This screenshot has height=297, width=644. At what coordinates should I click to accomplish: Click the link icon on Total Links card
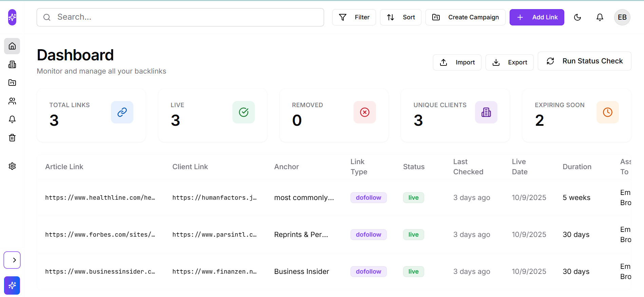[x=122, y=112]
